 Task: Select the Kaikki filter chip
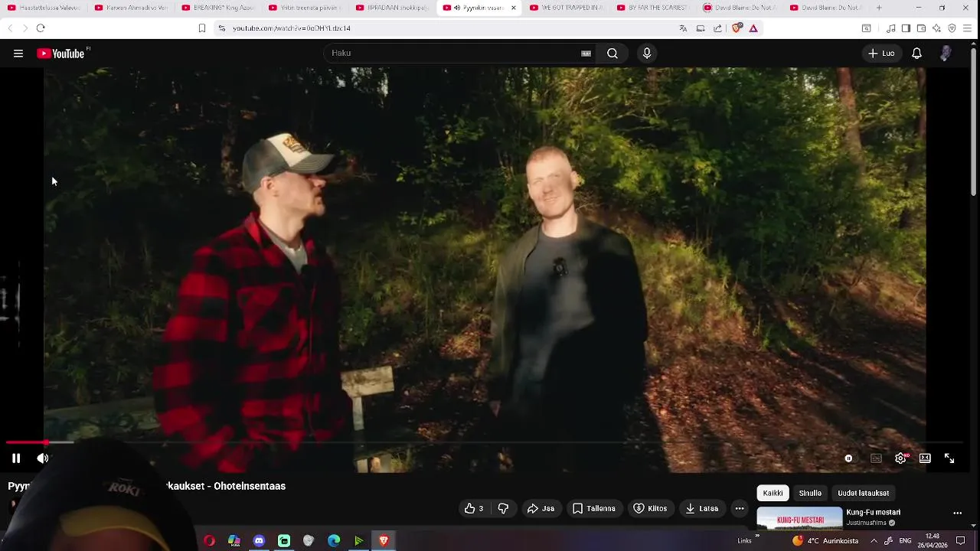773,493
